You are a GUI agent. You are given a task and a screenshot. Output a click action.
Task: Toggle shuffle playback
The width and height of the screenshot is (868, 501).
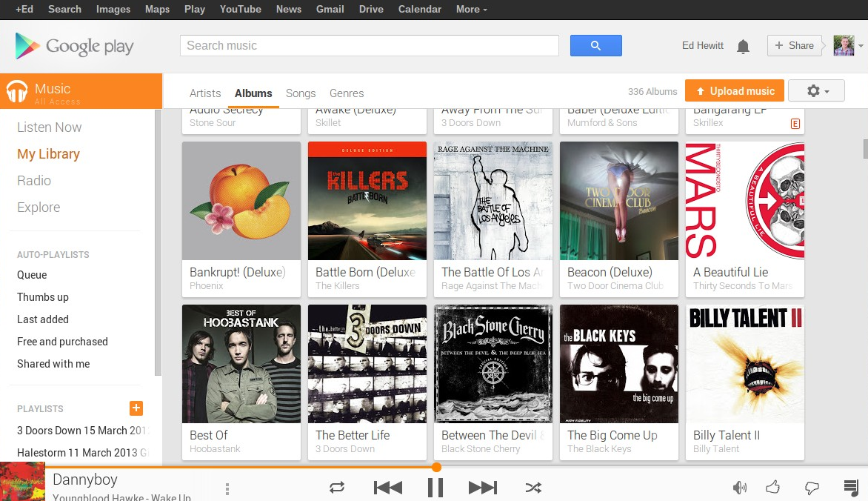pyautogui.click(x=533, y=488)
